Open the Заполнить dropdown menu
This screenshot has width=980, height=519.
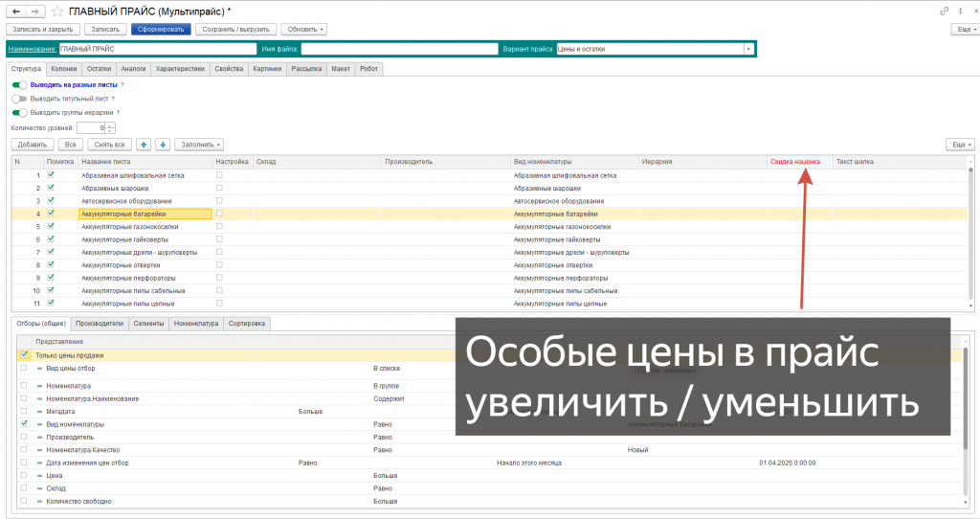click(199, 145)
